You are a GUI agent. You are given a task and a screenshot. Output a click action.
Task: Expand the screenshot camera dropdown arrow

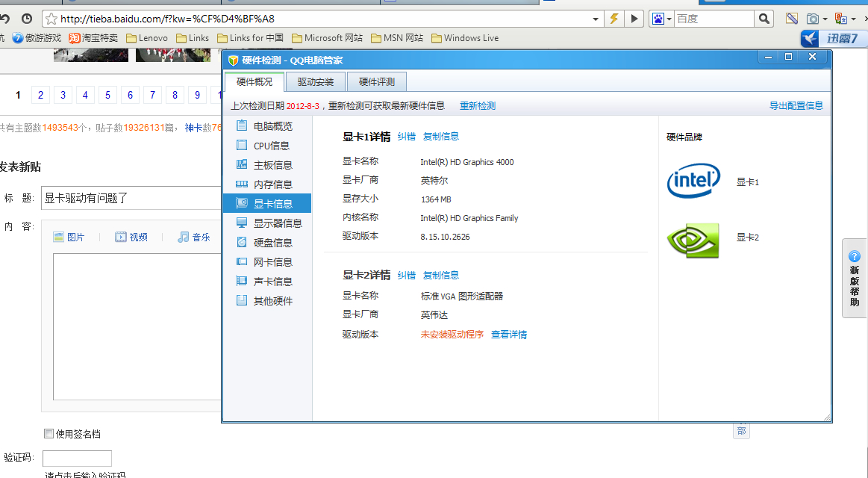825,19
